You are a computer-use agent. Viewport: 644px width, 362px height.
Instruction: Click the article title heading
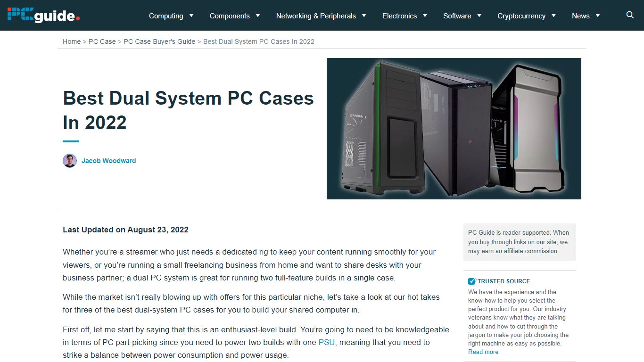point(189,110)
